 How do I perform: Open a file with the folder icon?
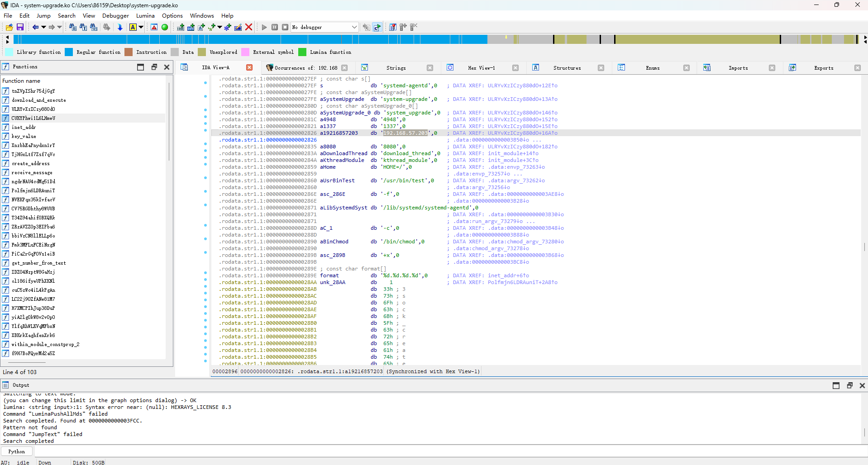point(9,27)
